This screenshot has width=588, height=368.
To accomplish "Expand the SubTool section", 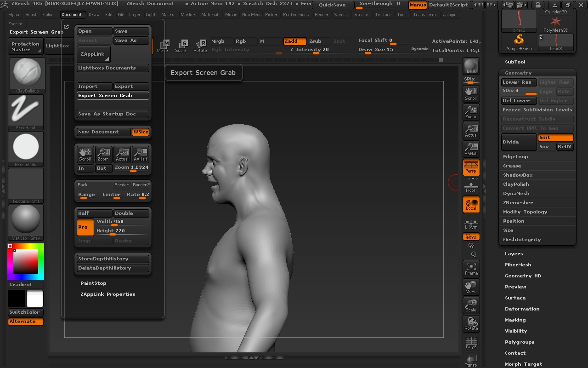I will (x=515, y=62).
